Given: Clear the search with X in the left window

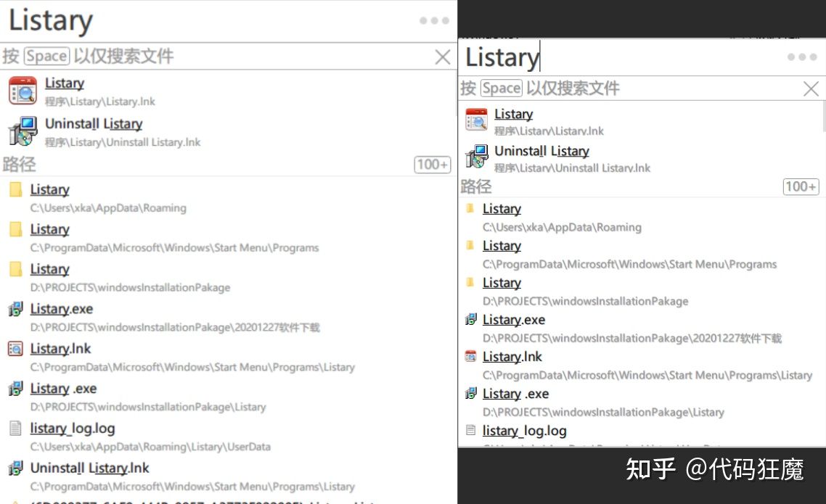Looking at the screenshot, I should [x=443, y=57].
